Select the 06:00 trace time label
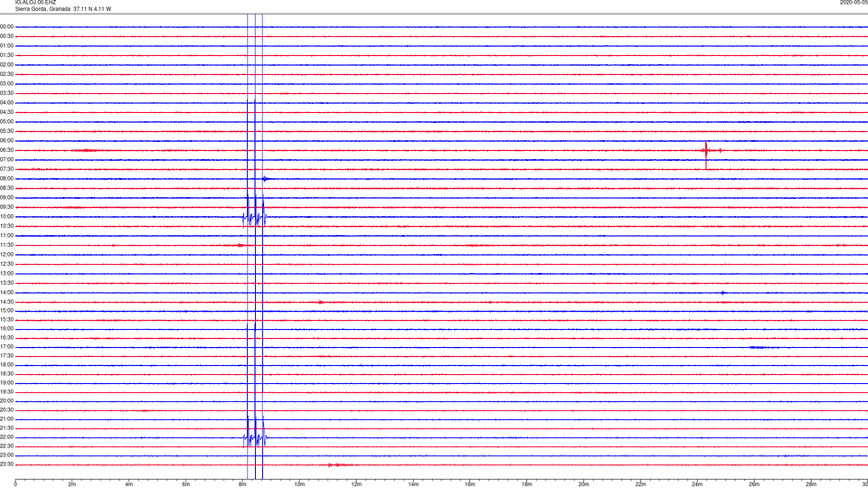This screenshot has width=868, height=488. [x=6, y=141]
